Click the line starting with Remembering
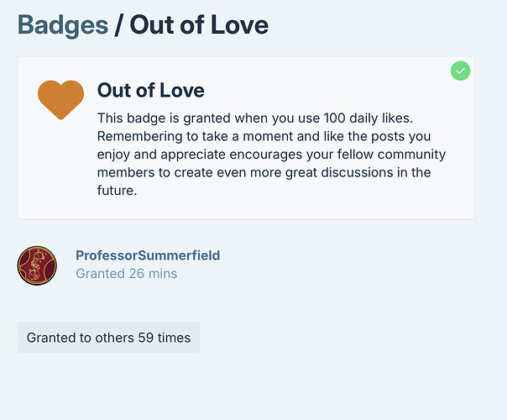 (264, 136)
